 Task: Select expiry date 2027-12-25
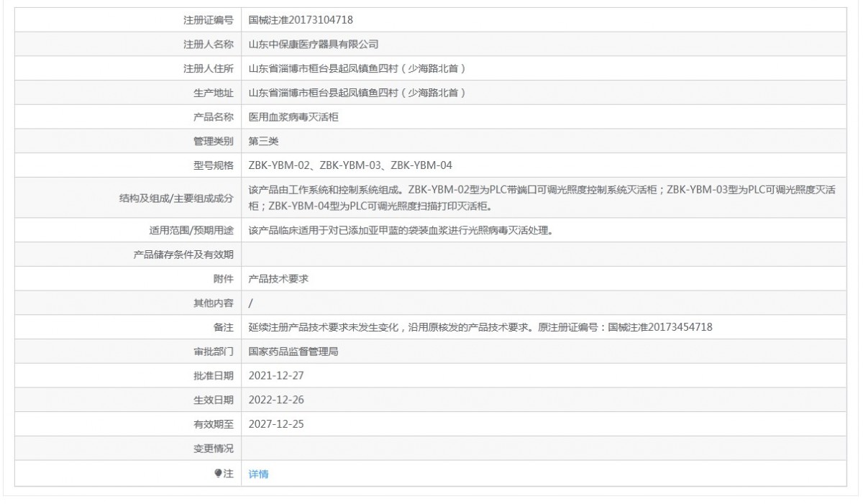click(x=276, y=424)
